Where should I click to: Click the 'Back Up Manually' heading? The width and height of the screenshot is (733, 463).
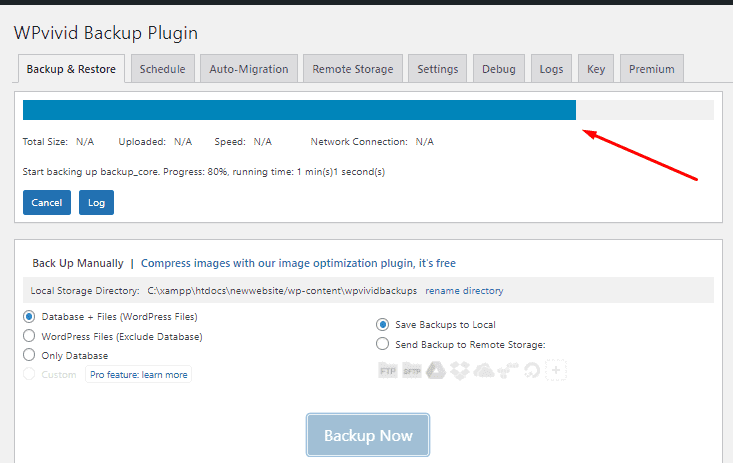click(78, 263)
